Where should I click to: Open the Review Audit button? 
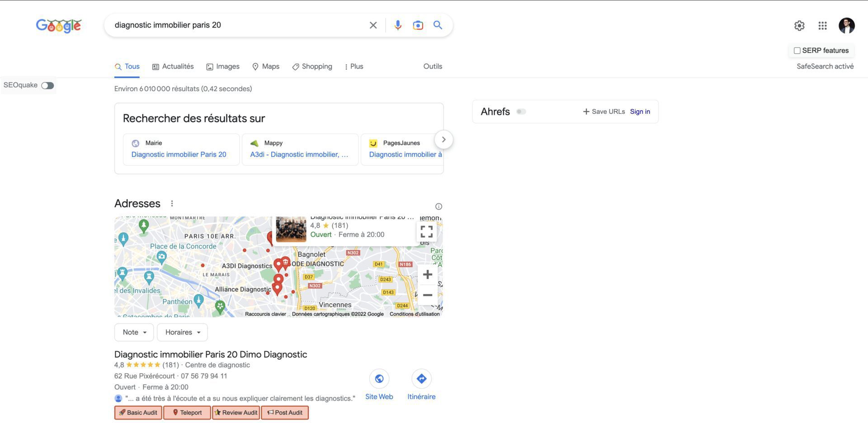(x=236, y=413)
